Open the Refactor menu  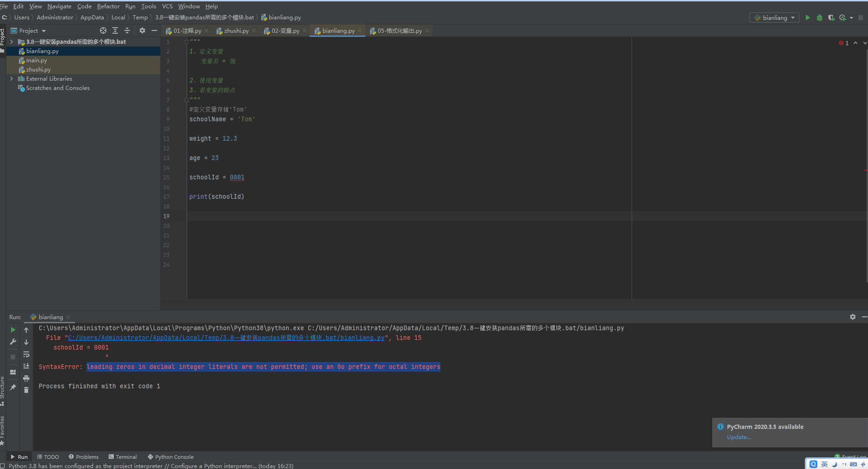tap(108, 6)
